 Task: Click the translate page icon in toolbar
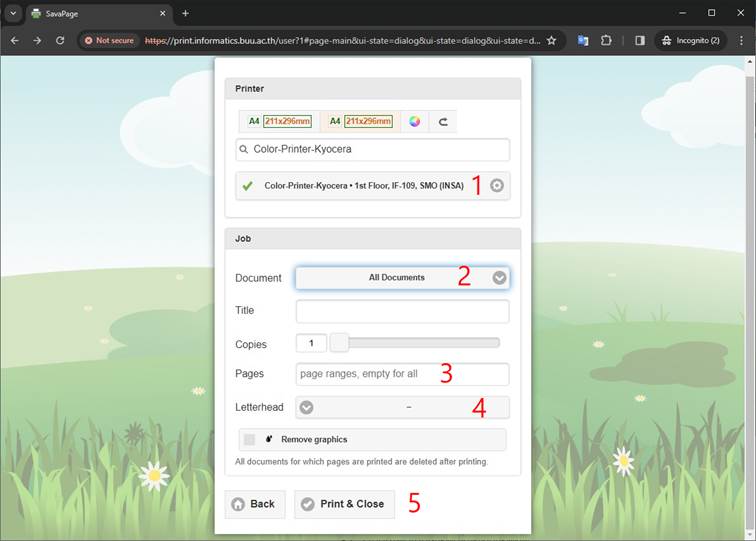click(583, 40)
